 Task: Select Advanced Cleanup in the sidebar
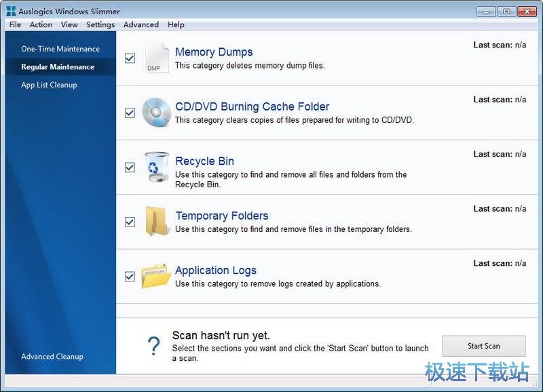(52, 356)
